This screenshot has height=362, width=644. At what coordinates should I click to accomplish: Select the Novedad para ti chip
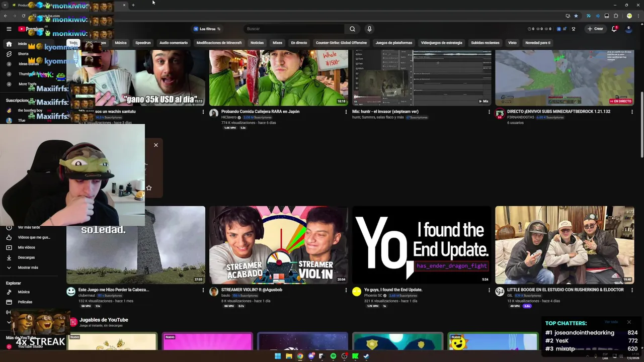pyautogui.click(x=538, y=43)
